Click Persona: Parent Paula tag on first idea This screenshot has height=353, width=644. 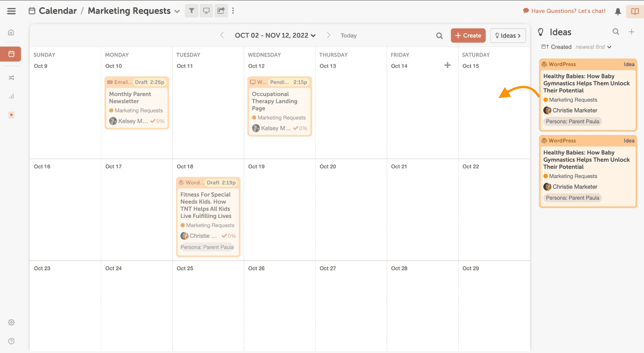tap(572, 121)
